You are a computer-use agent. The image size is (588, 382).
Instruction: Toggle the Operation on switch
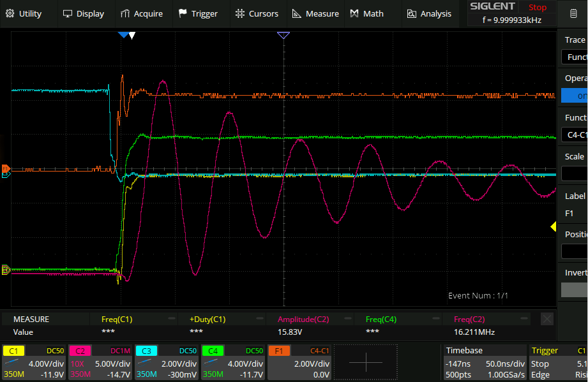574,96
